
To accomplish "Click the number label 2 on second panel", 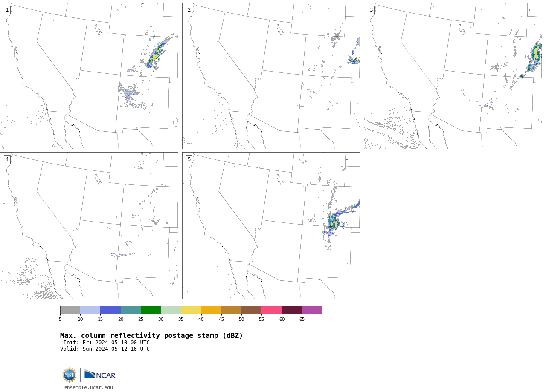I will point(189,10).
